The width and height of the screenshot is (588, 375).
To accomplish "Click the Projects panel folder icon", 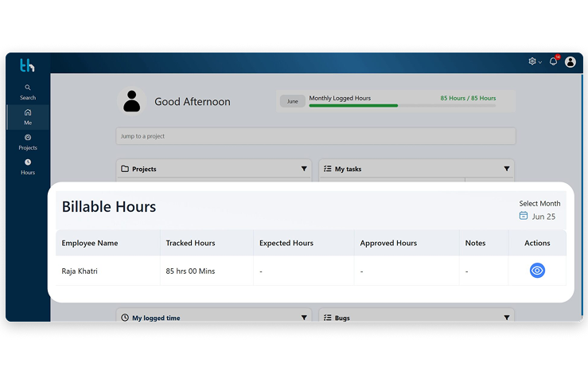I will [125, 169].
